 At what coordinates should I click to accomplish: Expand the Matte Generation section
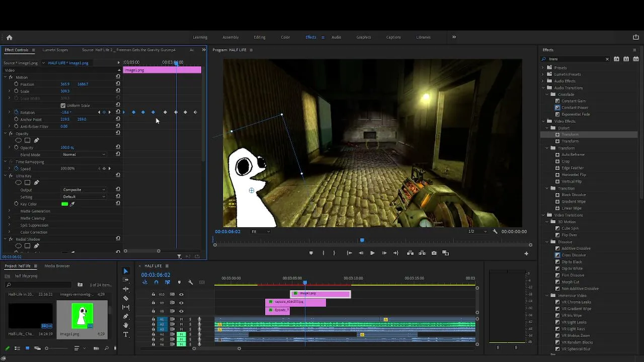9,211
